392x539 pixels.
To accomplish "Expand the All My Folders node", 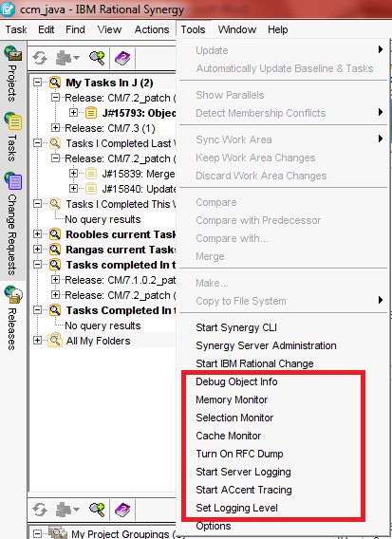I will click(x=37, y=341).
